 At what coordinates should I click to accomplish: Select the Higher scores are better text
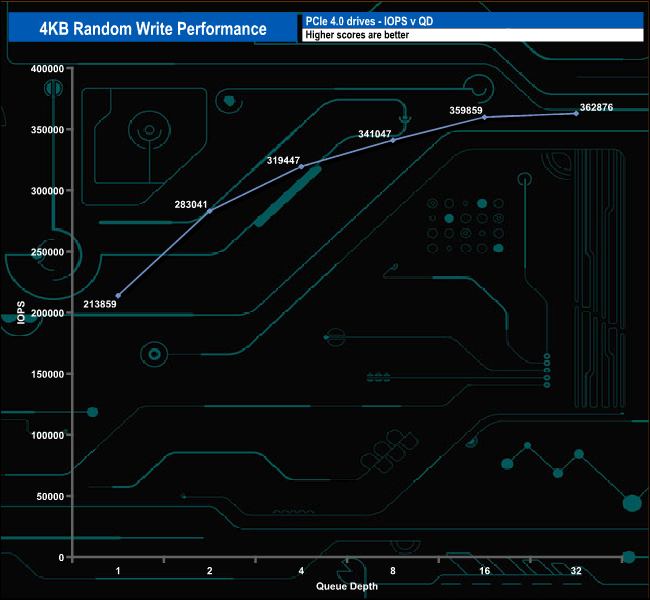click(x=357, y=35)
